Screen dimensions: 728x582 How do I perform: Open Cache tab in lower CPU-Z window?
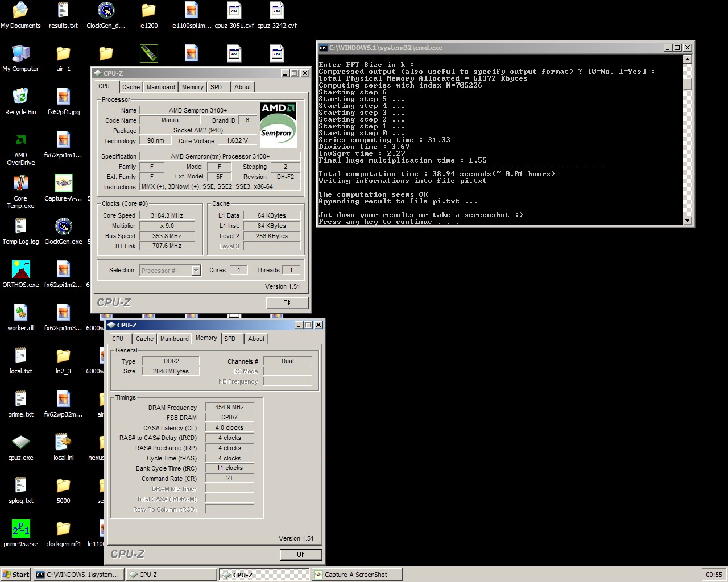[144, 339]
